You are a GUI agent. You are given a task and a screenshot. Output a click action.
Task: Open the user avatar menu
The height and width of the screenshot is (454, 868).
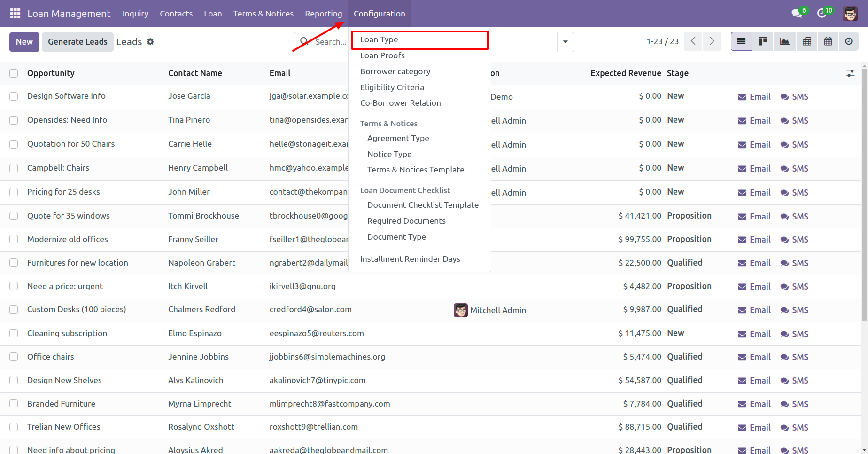tap(850, 14)
